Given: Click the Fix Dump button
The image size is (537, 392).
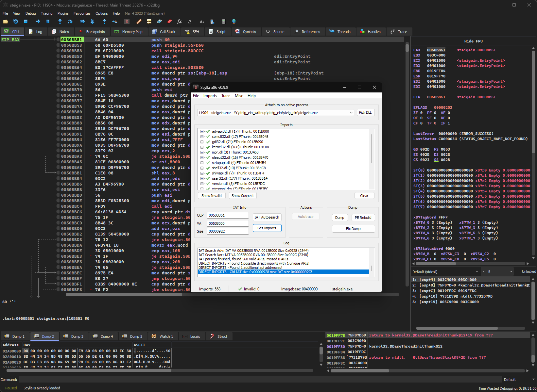Looking at the screenshot, I should point(353,229).
